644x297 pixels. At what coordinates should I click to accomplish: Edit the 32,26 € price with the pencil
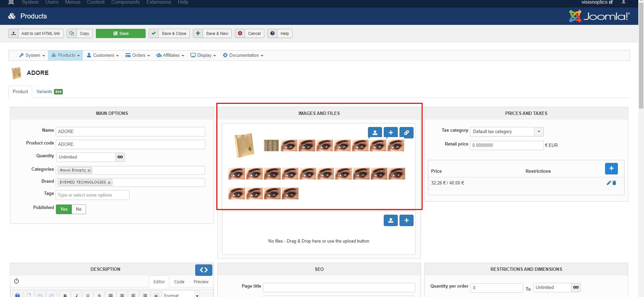(x=609, y=183)
